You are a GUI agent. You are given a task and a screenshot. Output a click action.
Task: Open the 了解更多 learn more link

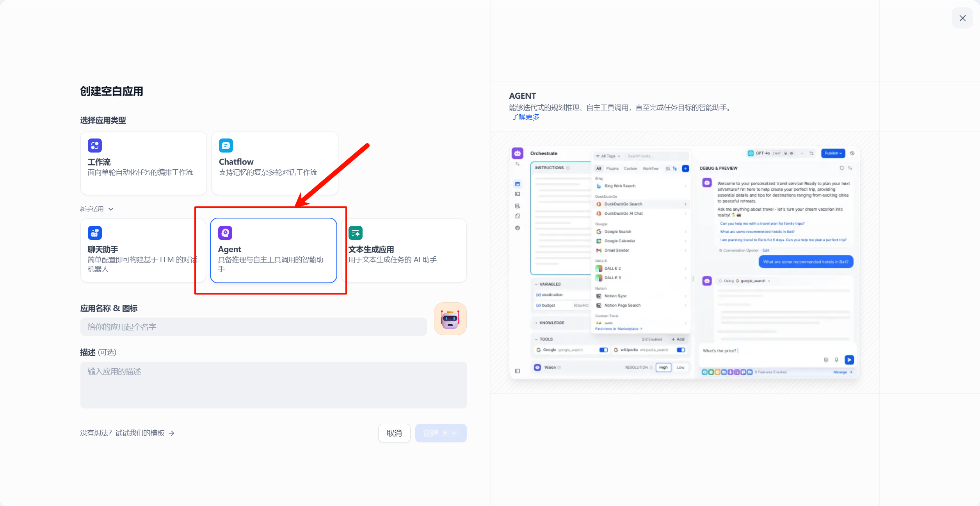(525, 117)
